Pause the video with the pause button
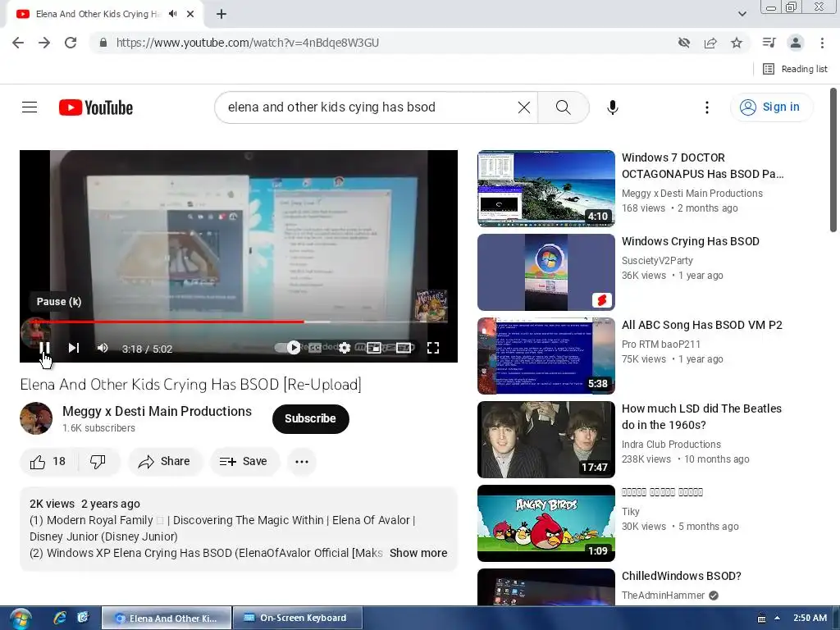Screen dimensions: 840x630 [x=45, y=348]
